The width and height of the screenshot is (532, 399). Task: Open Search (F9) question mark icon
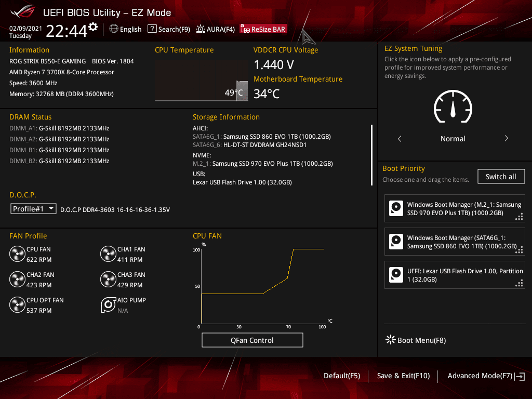pyautogui.click(x=152, y=29)
